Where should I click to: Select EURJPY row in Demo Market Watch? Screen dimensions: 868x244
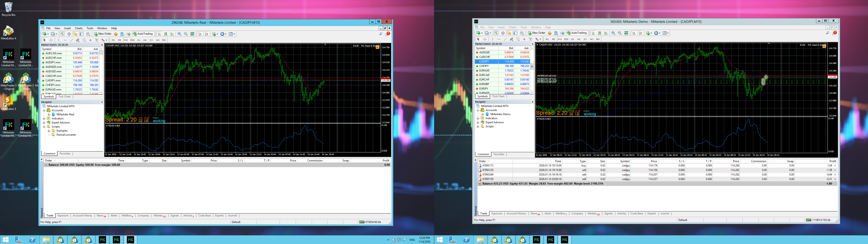(502, 89)
